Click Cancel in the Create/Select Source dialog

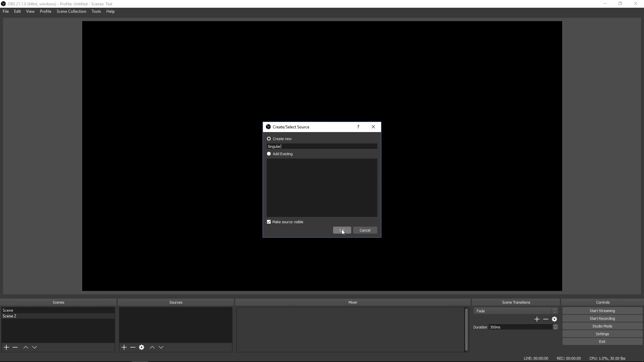[365, 230]
